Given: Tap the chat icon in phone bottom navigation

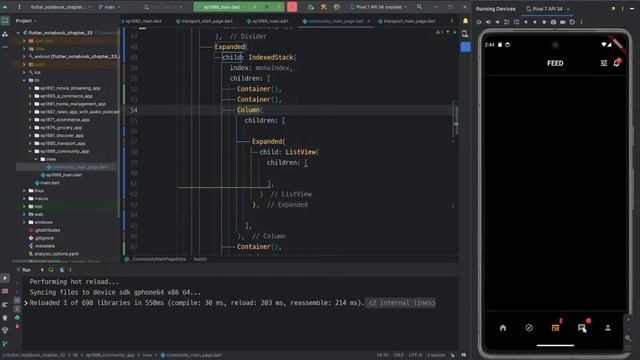Looking at the screenshot, I should 582,328.
